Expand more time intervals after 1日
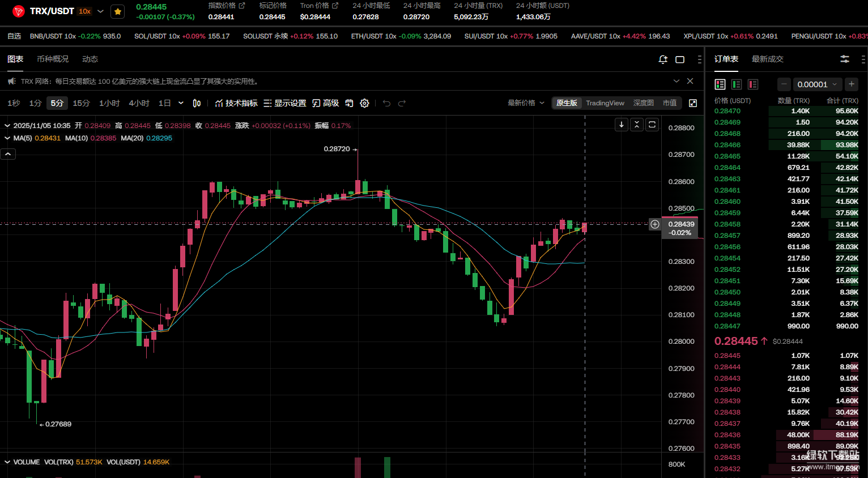 click(181, 103)
